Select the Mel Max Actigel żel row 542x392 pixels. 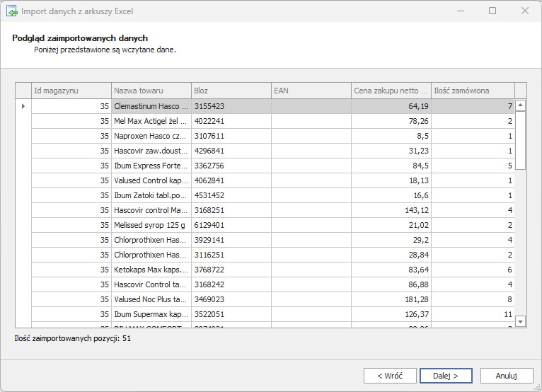point(151,121)
